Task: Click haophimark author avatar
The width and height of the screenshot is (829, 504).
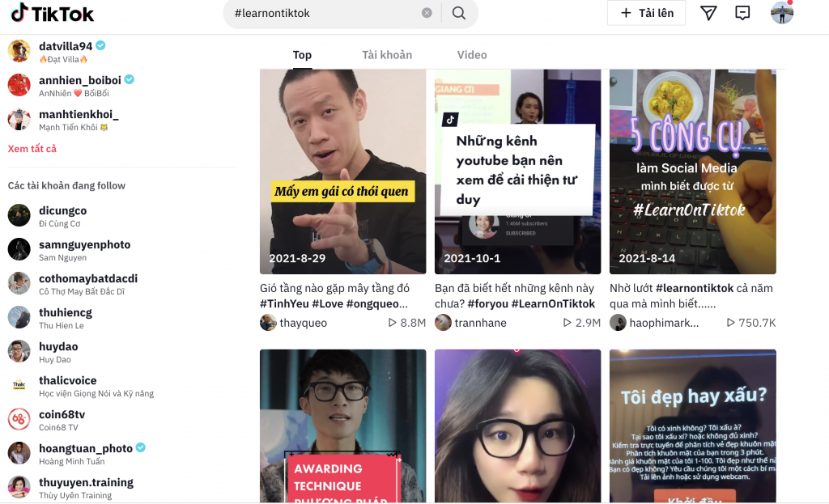Action: pyautogui.click(x=618, y=323)
